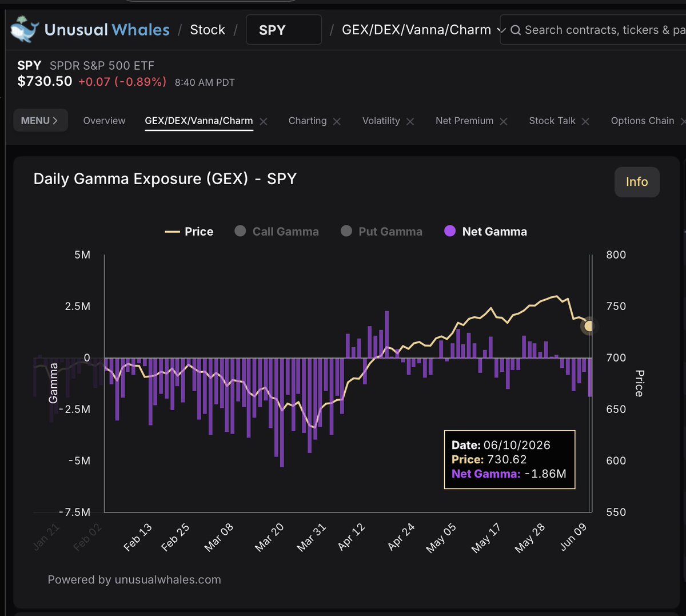
Task: Close the GEX/DEX/Vanna/Charm tab
Action: click(x=264, y=121)
